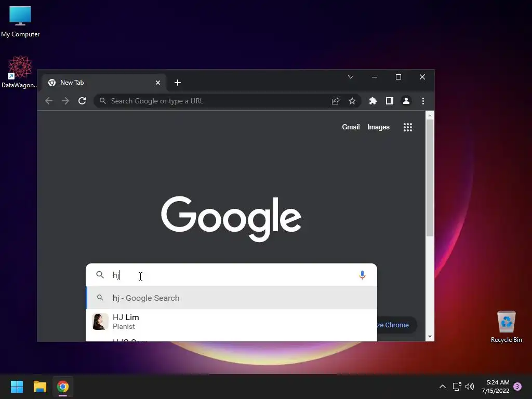Viewport: 532px width, 399px height.
Task: Click the vertical scrollbar thumb
Action: coord(430,178)
